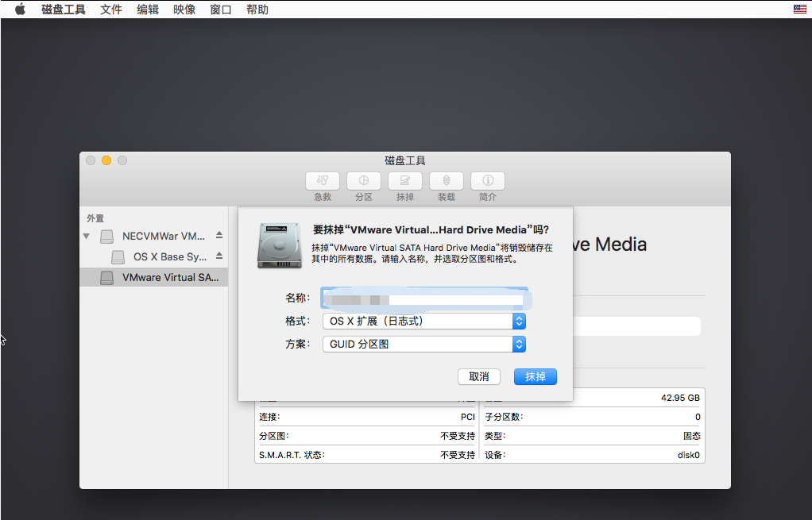Click the First Aid (急救) toolbar icon
Screen dimensions: 812x520
tap(322, 180)
